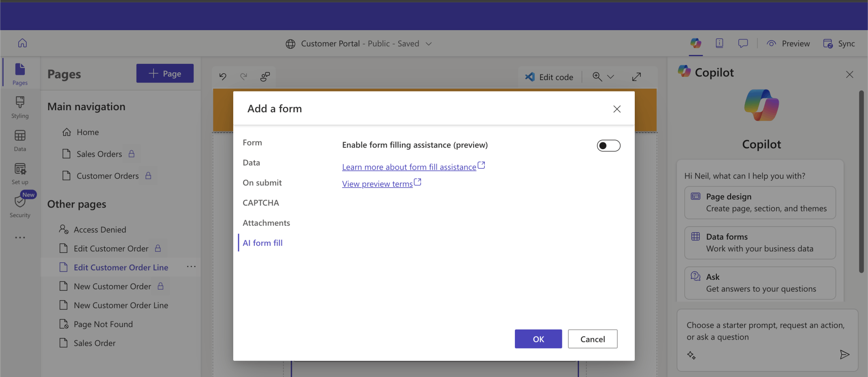The height and width of the screenshot is (377, 868).
Task: Open the Home workspace icon
Action: [22, 43]
